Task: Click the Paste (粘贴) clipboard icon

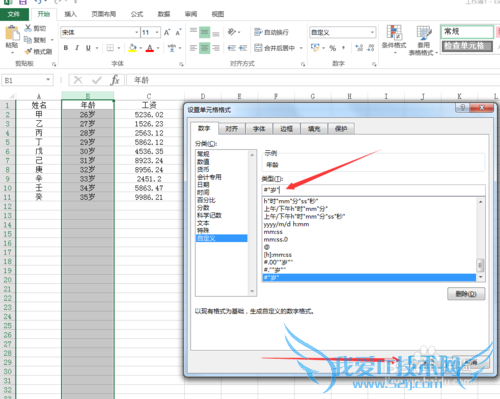Action: [x=12, y=33]
